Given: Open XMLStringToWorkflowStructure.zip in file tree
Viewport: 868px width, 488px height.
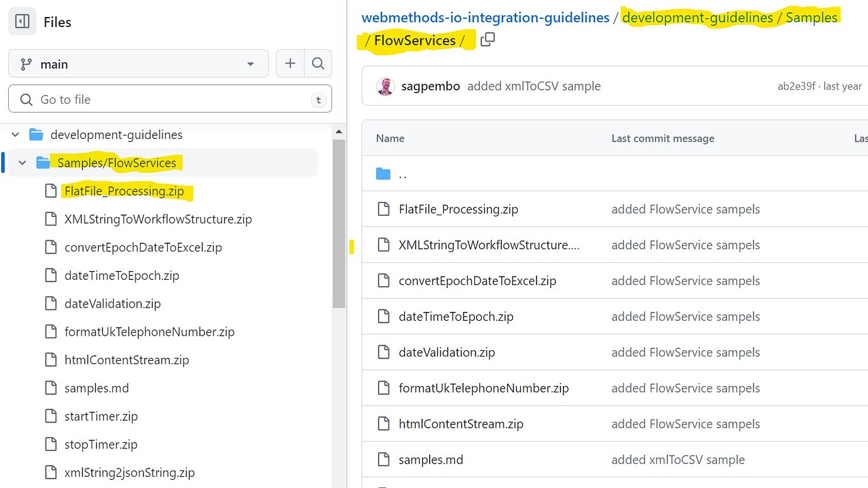Looking at the screenshot, I should point(158,219).
